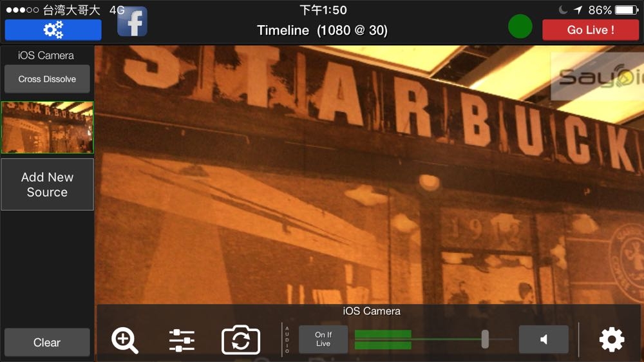Click the Timeline (1080 @ 30) title
This screenshot has height=362, width=644.
click(x=323, y=30)
